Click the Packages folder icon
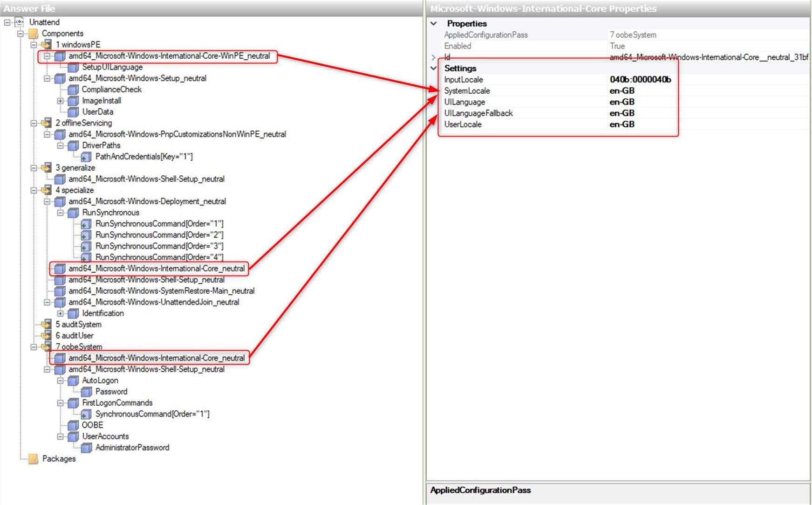 point(33,459)
